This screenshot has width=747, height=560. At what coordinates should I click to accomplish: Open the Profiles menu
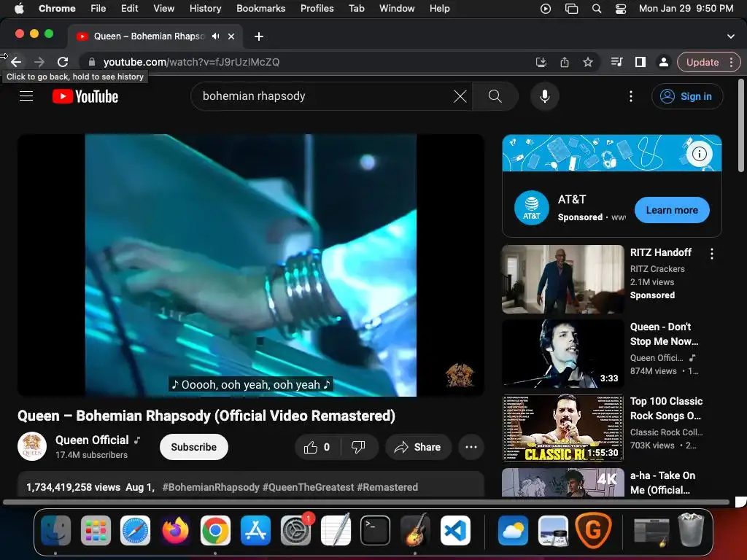317,8
